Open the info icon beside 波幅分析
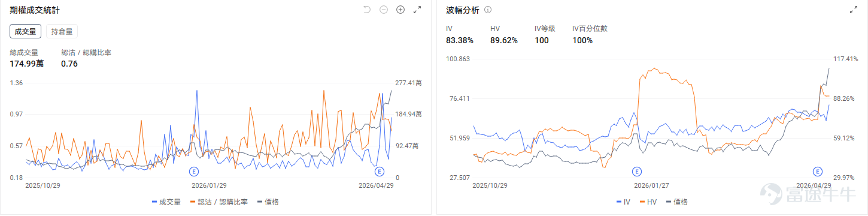This screenshot has width=868, height=216. point(488,10)
